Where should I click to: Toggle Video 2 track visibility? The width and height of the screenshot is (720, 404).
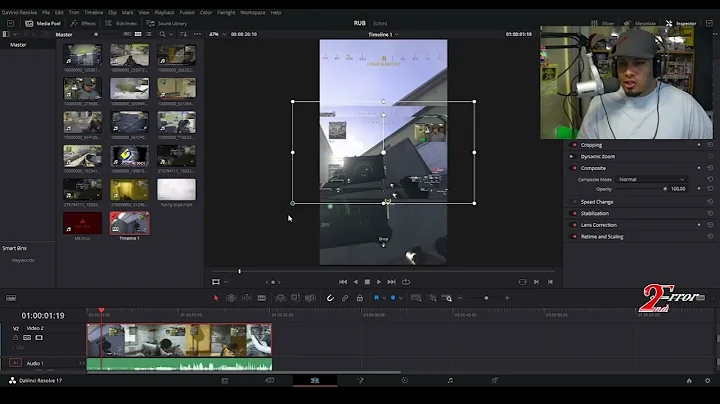point(39,337)
